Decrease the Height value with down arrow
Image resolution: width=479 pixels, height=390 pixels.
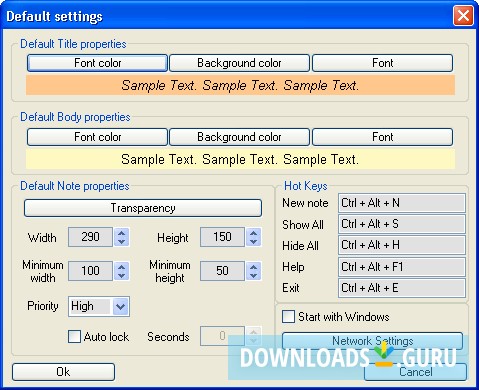(x=254, y=242)
